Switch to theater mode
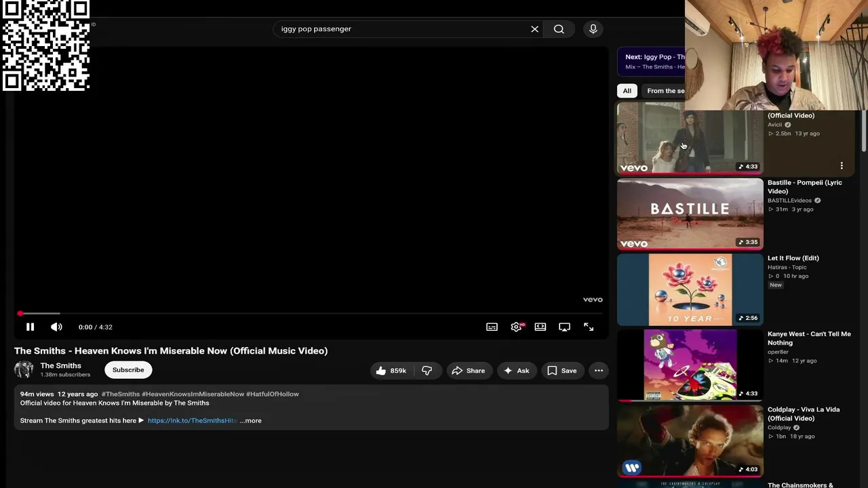Screen dimensions: 868x488 tap(540, 327)
